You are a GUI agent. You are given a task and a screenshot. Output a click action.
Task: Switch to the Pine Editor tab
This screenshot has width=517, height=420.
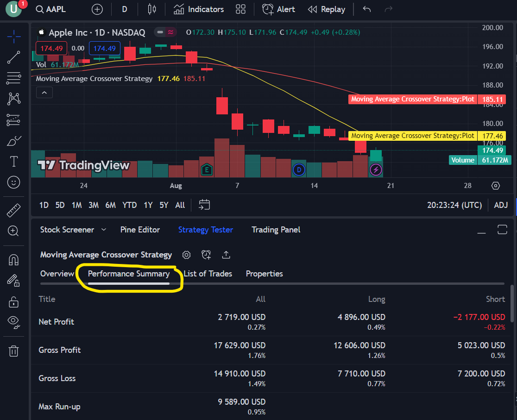coord(140,230)
